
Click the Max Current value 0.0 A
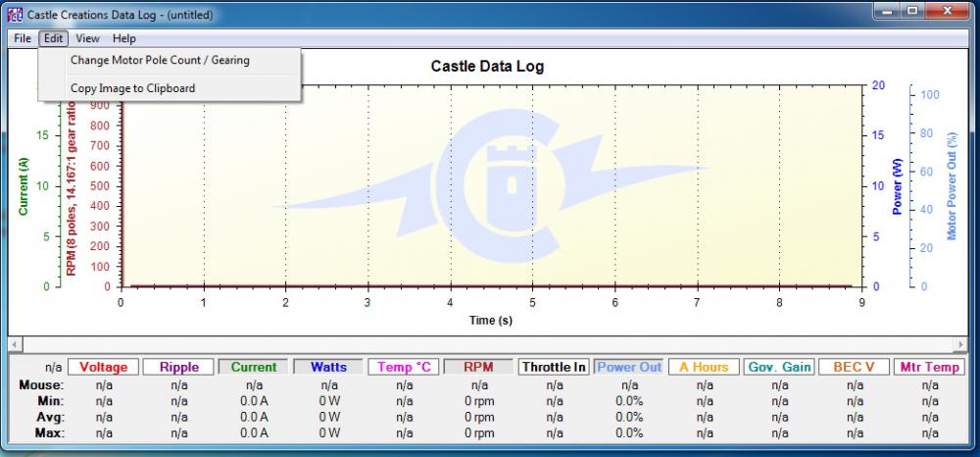click(254, 433)
